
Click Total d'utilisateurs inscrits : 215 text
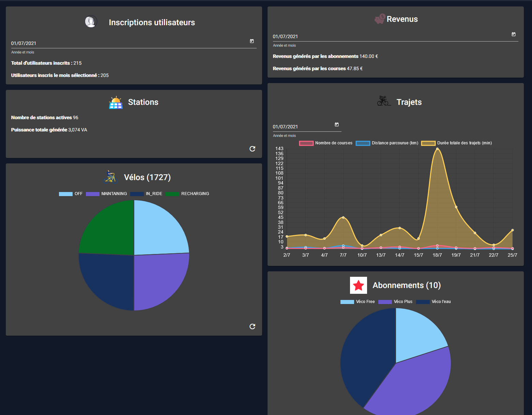[x=46, y=63]
